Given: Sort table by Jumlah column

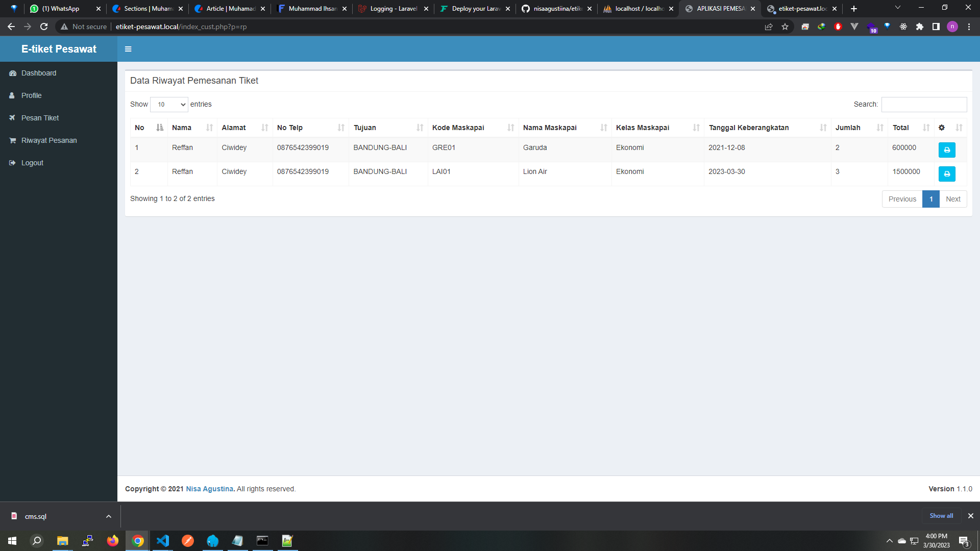Looking at the screenshot, I should 859,128.
